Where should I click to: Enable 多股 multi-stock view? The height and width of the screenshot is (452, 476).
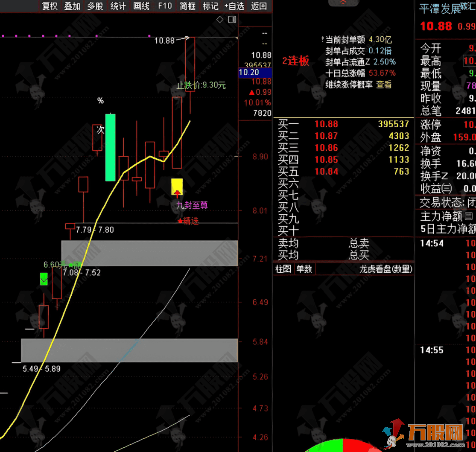click(95, 6)
